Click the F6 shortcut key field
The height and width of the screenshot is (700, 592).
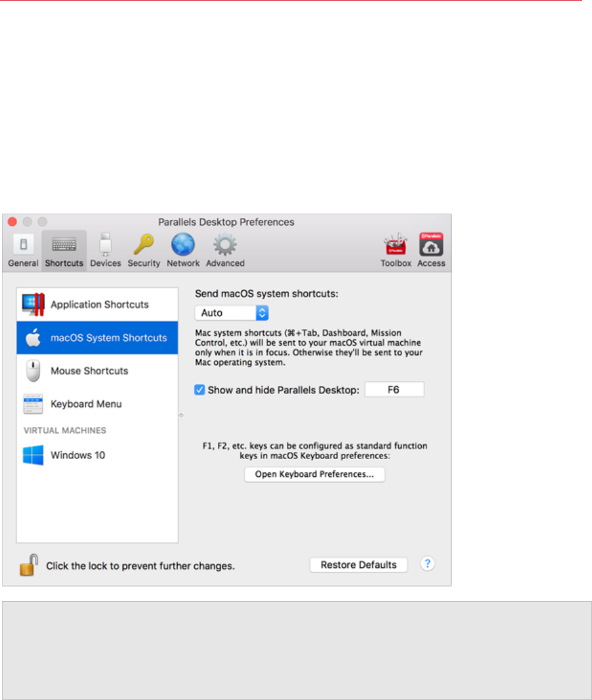point(394,390)
